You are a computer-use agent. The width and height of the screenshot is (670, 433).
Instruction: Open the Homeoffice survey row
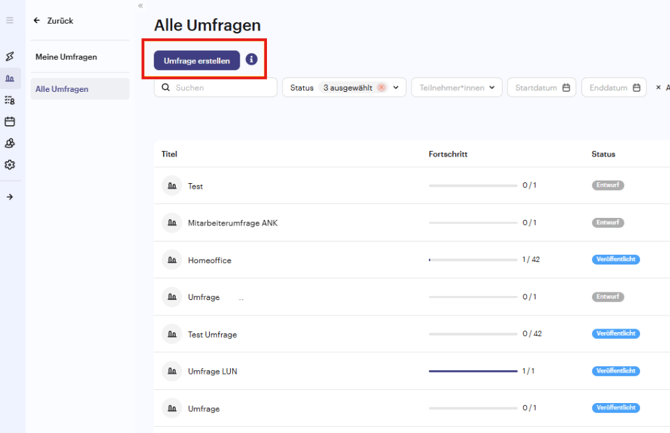(x=210, y=260)
